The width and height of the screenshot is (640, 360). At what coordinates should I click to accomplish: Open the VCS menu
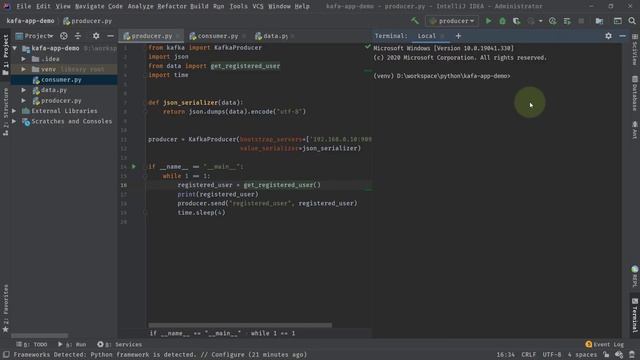(x=258, y=6)
